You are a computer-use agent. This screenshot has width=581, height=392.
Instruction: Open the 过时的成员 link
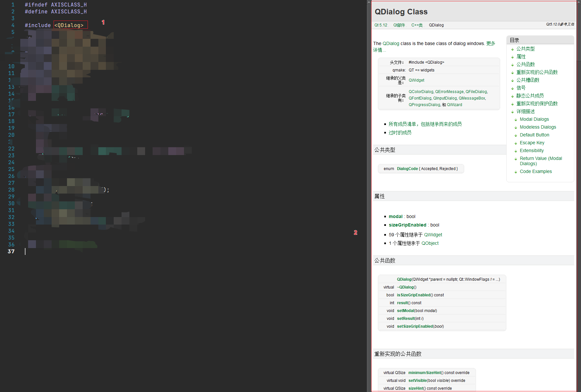tap(400, 133)
